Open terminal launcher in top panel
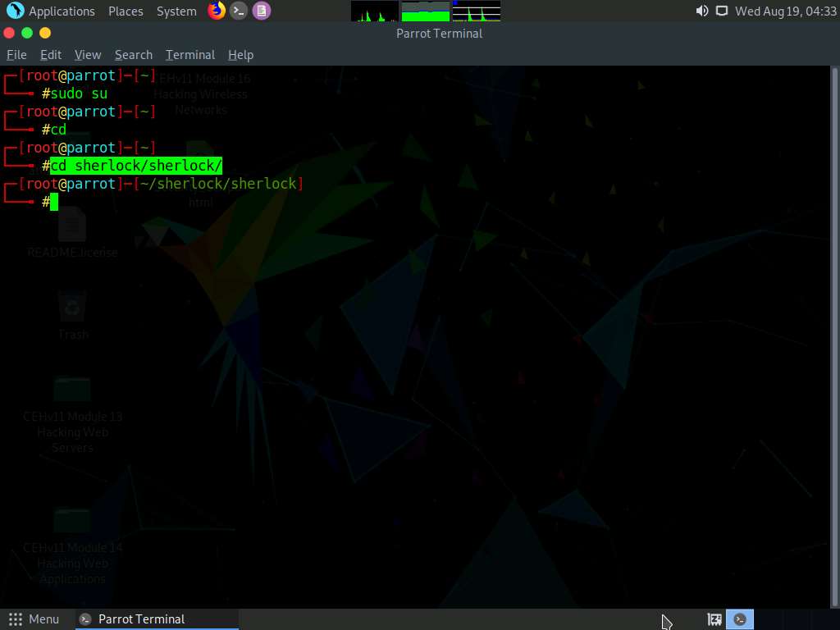 click(239, 11)
